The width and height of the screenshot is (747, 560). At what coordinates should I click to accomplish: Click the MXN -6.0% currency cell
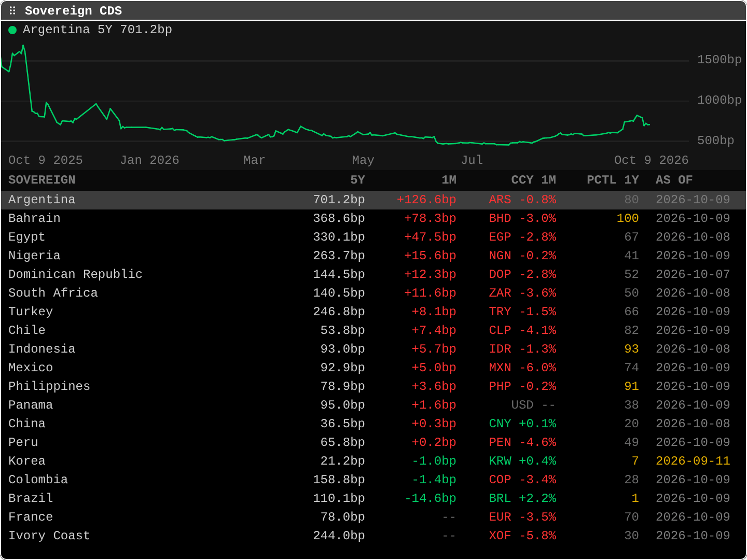(522, 368)
